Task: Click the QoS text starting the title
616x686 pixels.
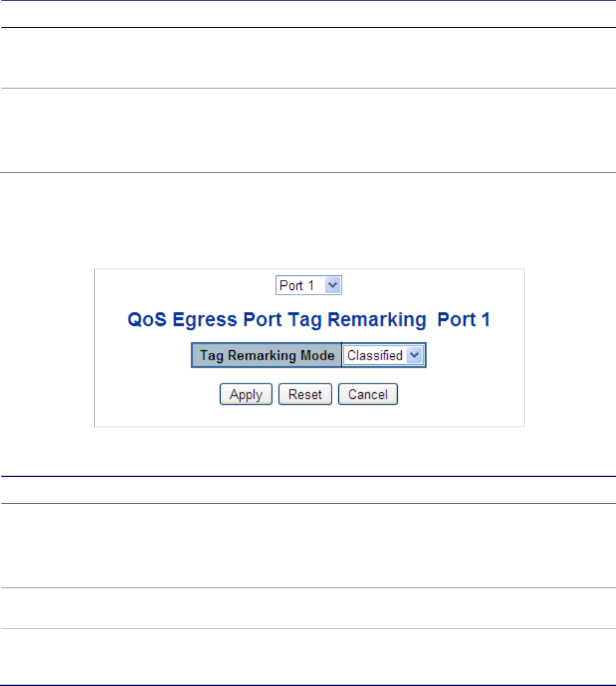Action: pos(144,320)
